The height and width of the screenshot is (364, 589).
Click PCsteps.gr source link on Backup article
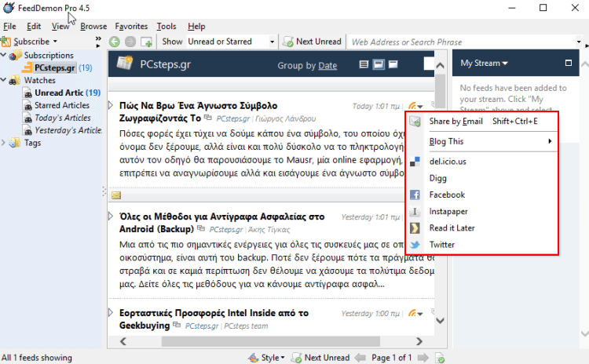point(226,230)
